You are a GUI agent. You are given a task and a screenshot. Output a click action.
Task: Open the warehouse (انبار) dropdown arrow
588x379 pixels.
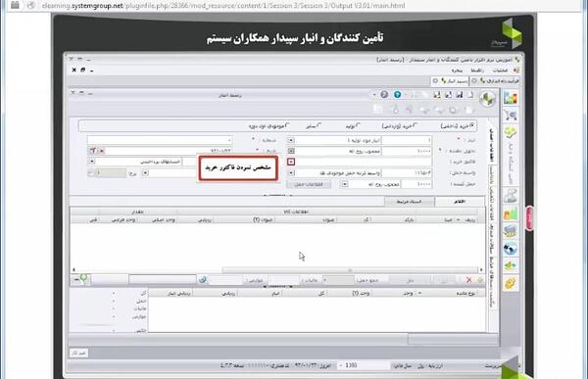click(291, 140)
